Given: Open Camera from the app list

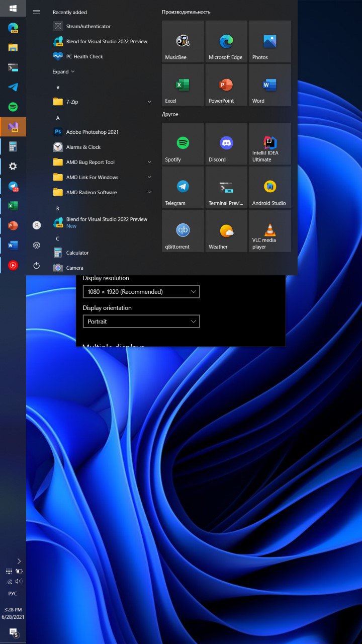Looking at the screenshot, I should click(103, 268).
